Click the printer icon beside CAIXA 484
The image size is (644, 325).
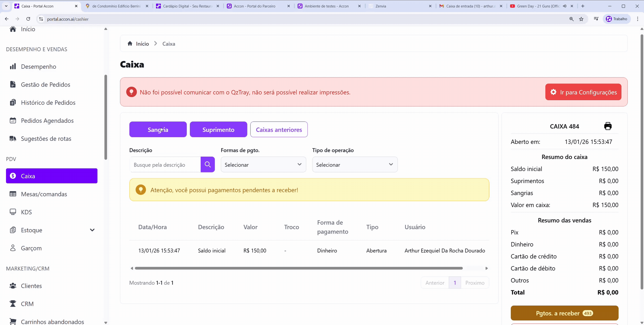point(608,126)
